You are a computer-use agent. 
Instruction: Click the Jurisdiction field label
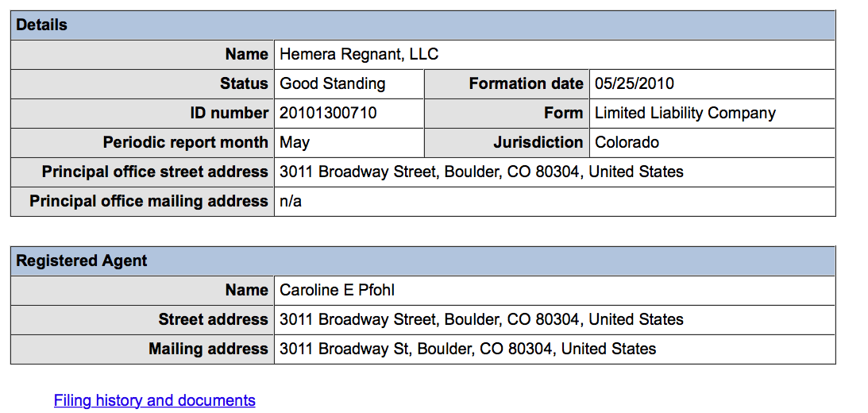tap(538, 142)
